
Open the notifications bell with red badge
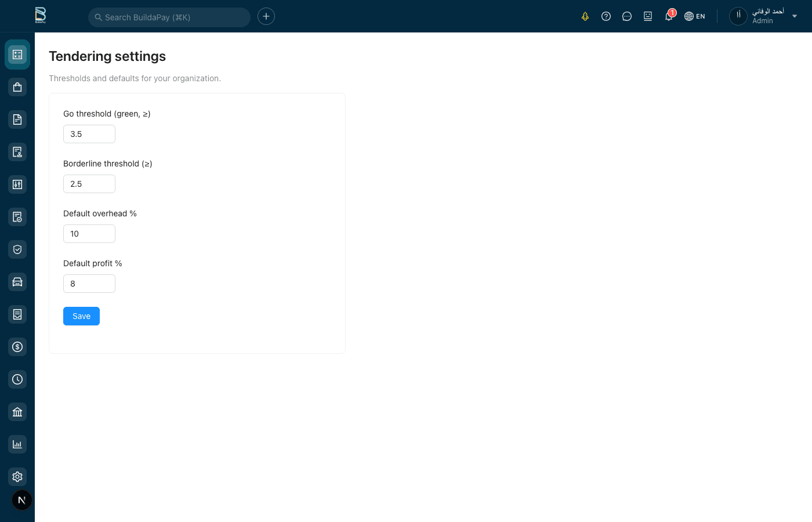pos(668,16)
